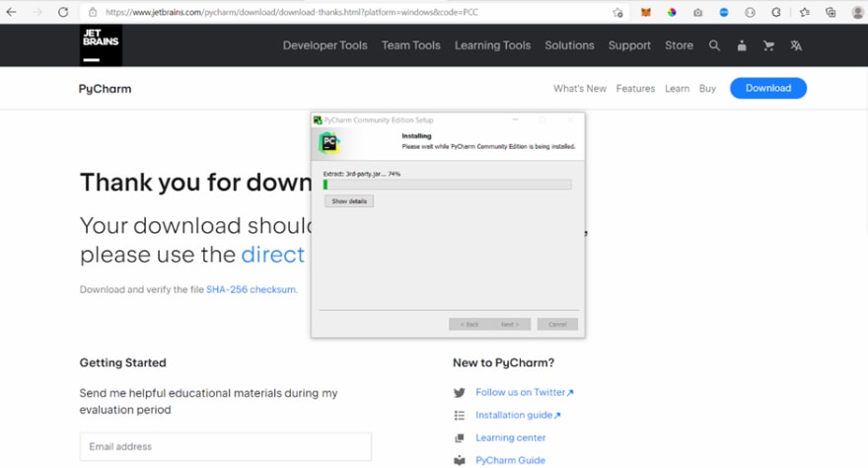
Task: Click the PyCharm Guide icon
Action: pos(460,461)
